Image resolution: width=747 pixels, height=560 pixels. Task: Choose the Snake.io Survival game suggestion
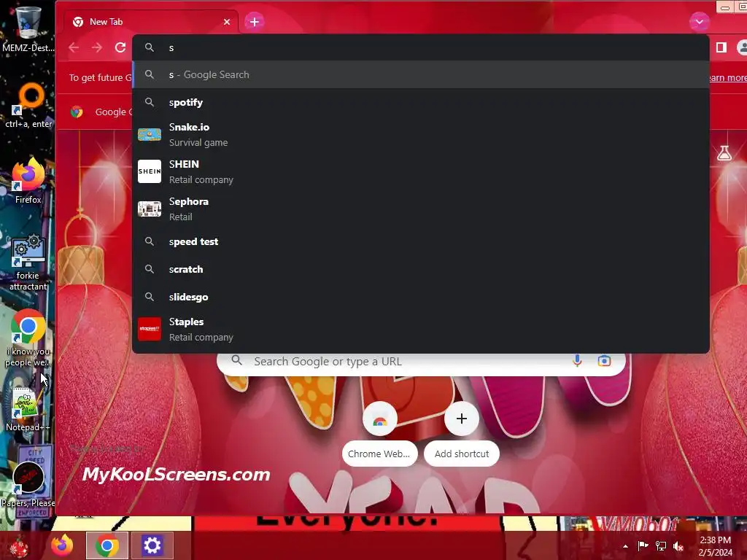point(421,135)
